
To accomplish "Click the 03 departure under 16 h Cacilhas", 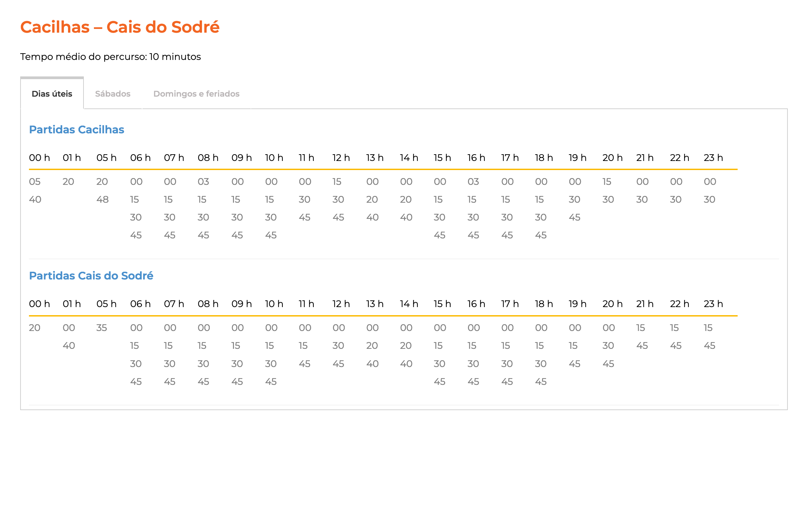I will coord(473,181).
